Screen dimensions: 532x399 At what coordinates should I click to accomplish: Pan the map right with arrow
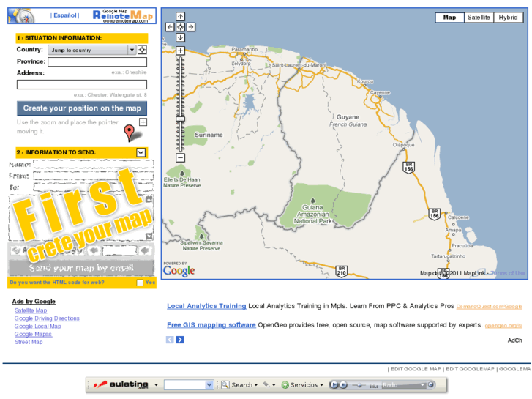click(x=191, y=27)
